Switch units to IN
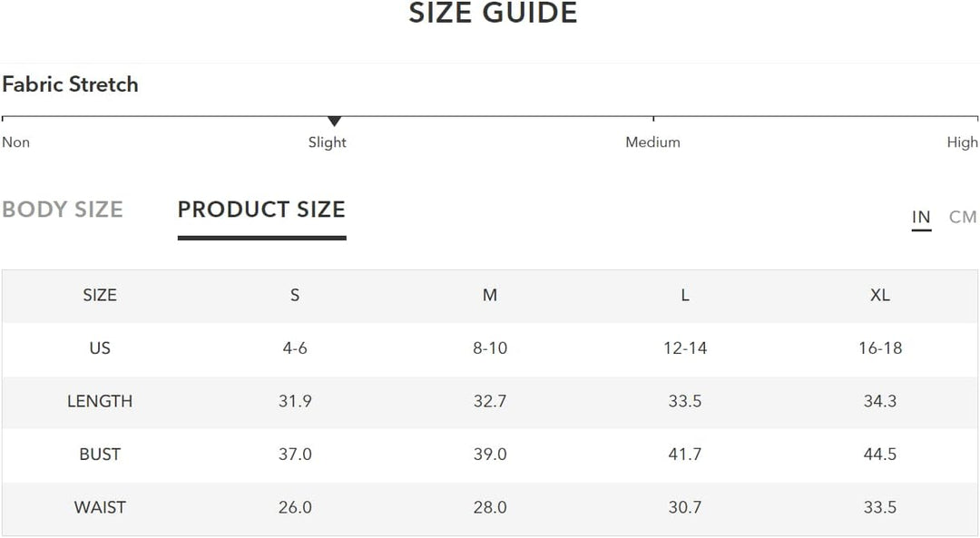Screen dimensions: 980x538 click(921, 217)
